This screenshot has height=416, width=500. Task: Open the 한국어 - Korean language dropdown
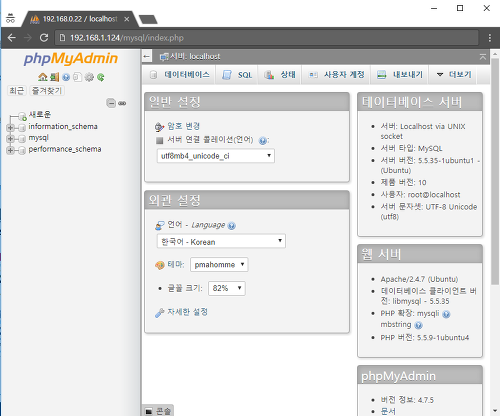coord(221,241)
